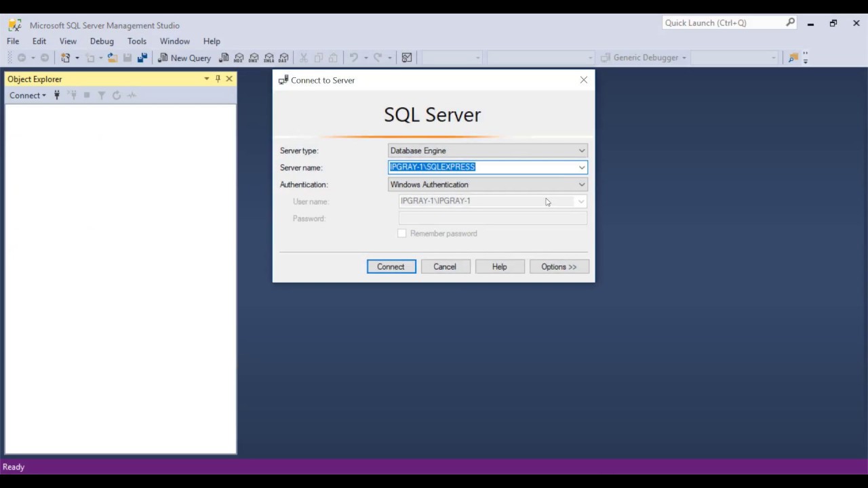Viewport: 868px width, 488px height.
Task: Click the Filter funnel icon in Object Explorer
Action: [x=102, y=96]
